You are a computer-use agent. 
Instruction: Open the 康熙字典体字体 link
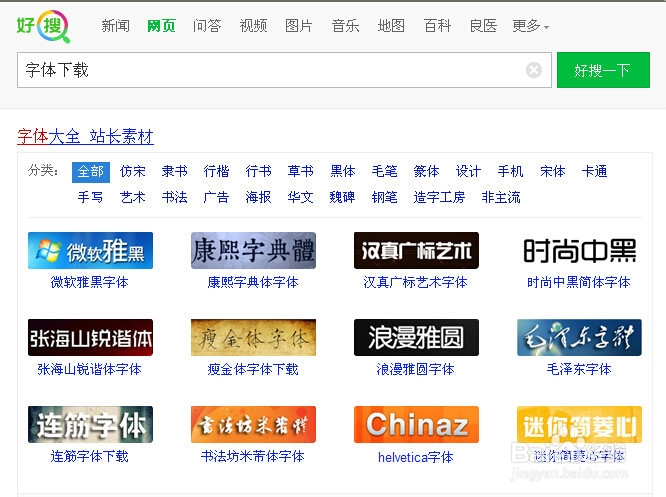click(253, 282)
